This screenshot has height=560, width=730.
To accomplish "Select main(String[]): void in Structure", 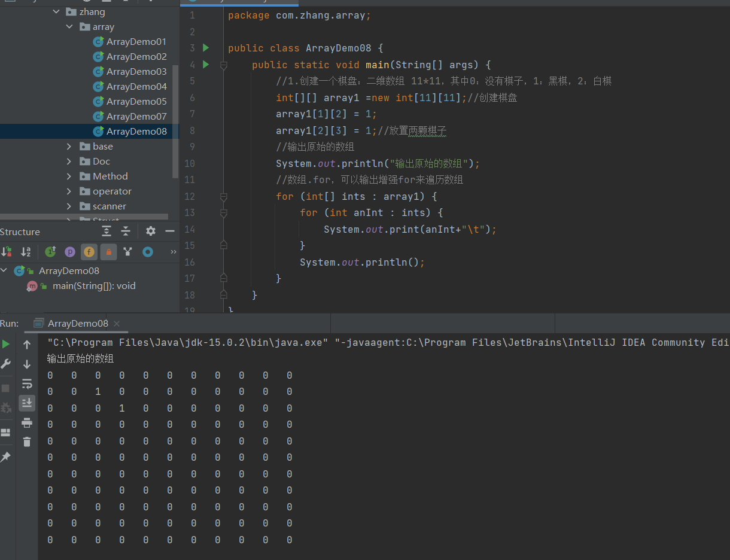I will (94, 286).
